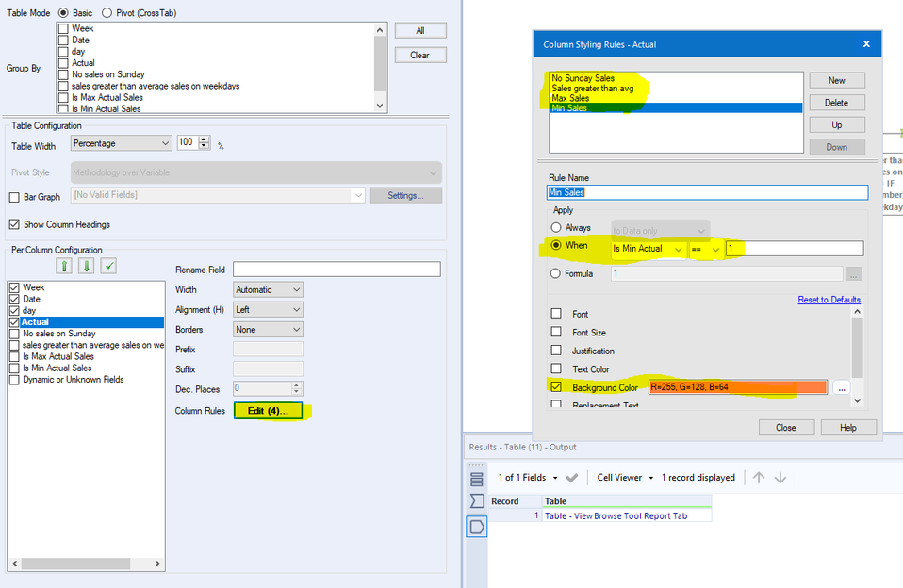The width and height of the screenshot is (903, 588).
Task: Open Alignment (H) Left dropdown
Action: [269, 309]
